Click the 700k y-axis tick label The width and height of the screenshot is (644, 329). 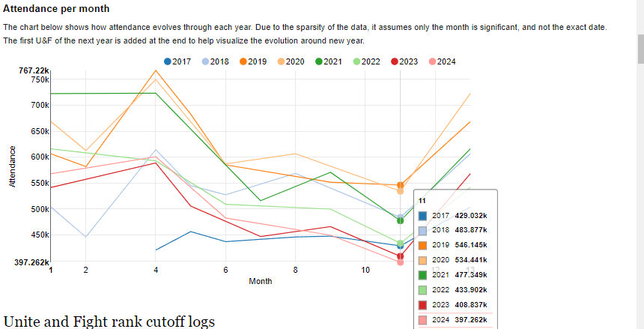click(x=40, y=105)
